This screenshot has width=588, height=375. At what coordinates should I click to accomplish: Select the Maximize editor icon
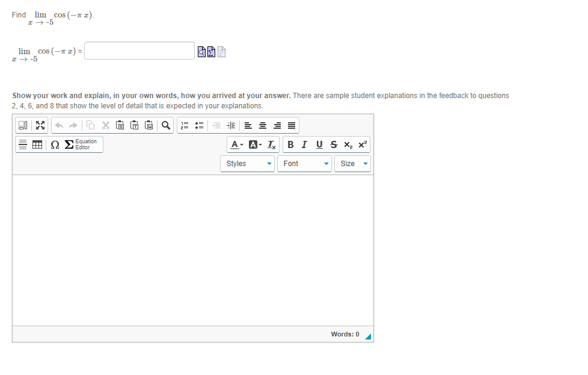[40, 125]
